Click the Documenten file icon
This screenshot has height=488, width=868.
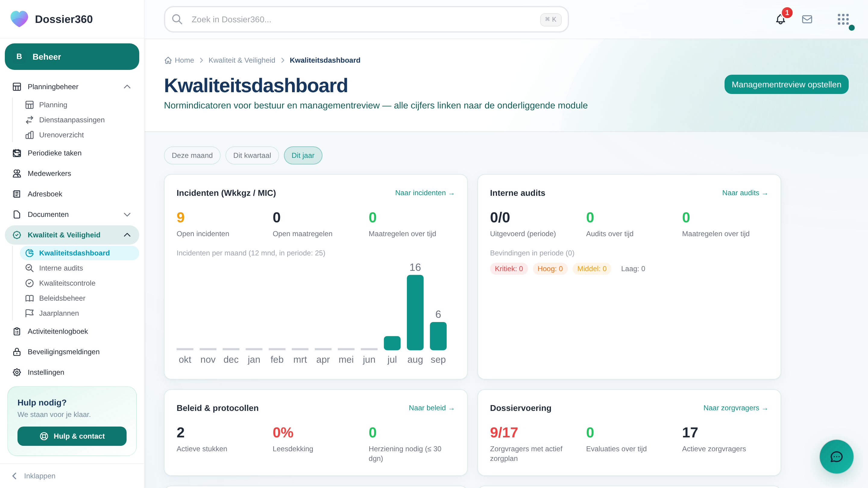(x=17, y=214)
